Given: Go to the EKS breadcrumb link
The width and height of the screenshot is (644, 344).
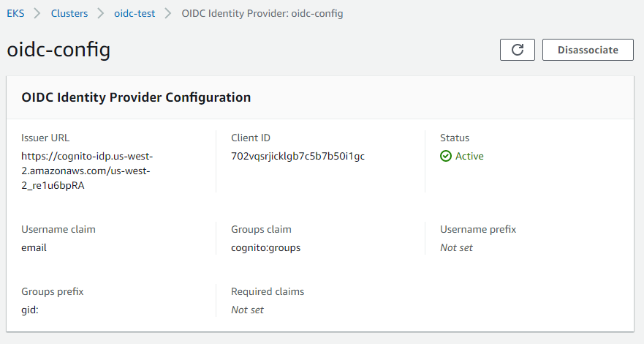Looking at the screenshot, I should (x=15, y=13).
